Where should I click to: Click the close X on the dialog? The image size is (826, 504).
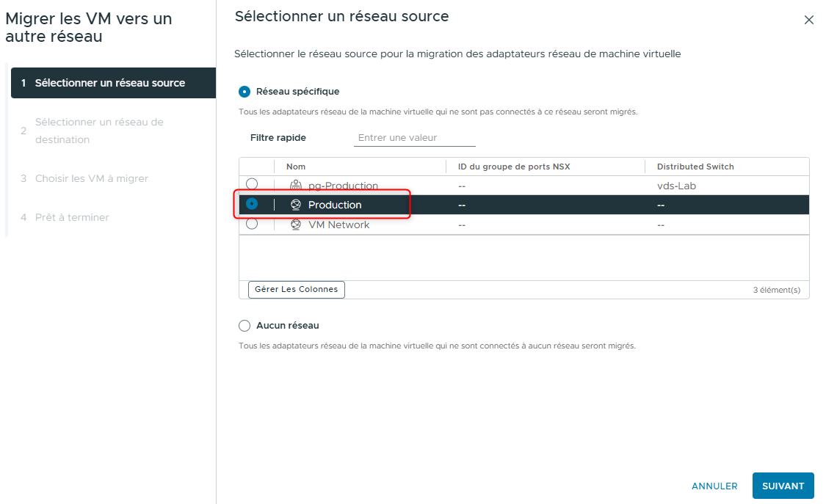coord(809,20)
